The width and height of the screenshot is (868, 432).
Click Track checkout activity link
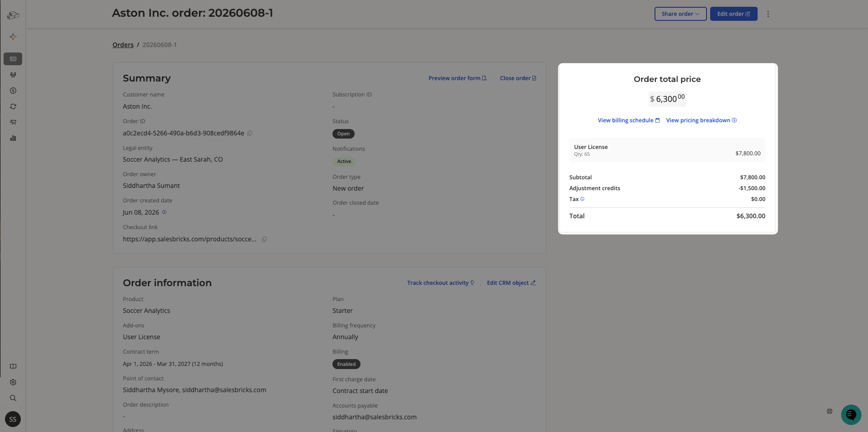click(441, 283)
